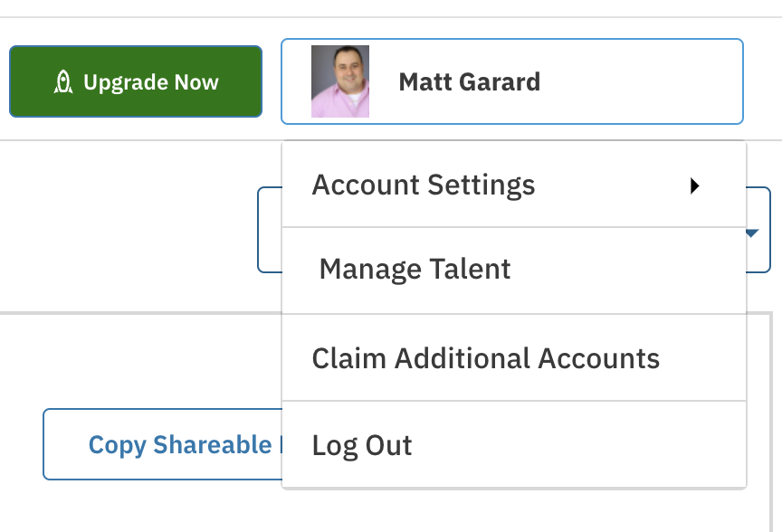Screen dimensions: 782x532
Task: Click the blue caret behind the menu
Action: pyautogui.click(x=752, y=233)
